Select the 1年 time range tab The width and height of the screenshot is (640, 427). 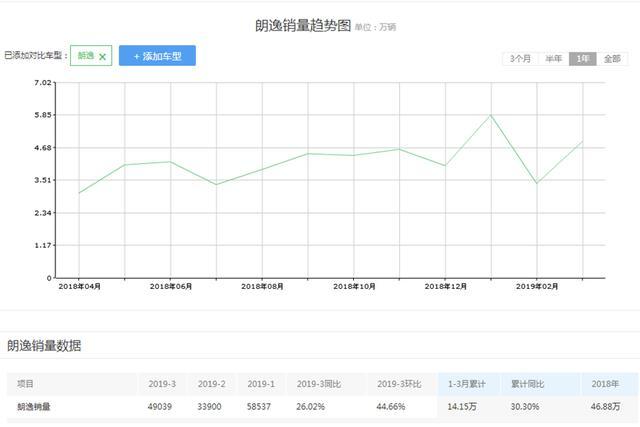point(583,59)
